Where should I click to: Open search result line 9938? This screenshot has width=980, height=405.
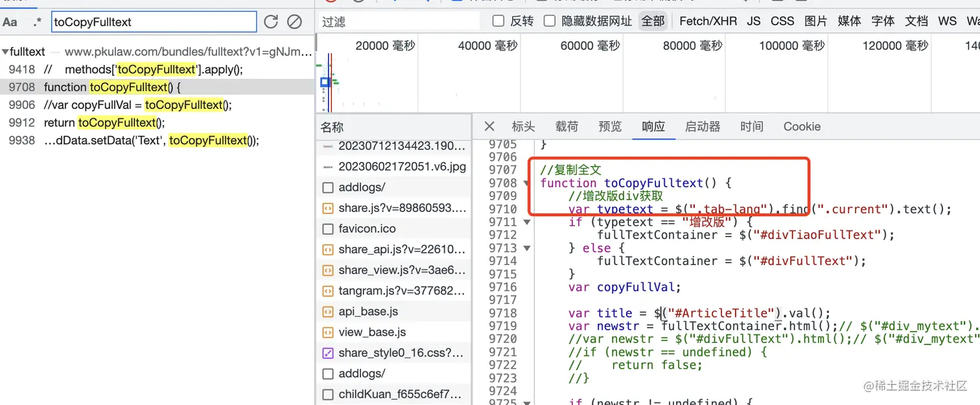[157, 141]
